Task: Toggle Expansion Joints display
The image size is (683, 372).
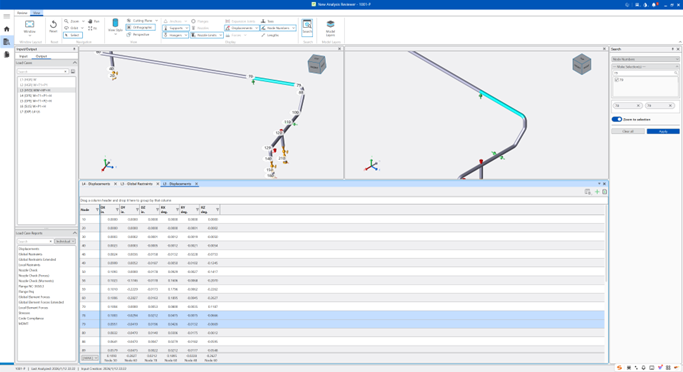Action: pyautogui.click(x=240, y=21)
